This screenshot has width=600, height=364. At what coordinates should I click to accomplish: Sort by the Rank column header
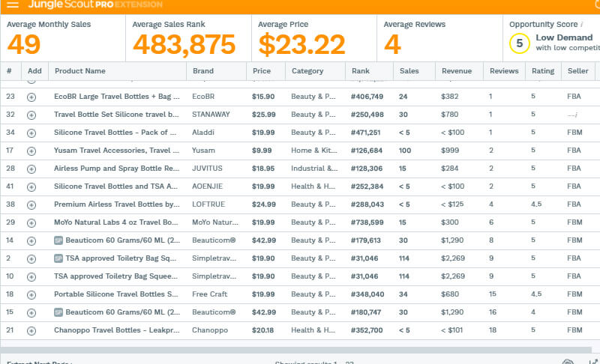(x=359, y=71)
